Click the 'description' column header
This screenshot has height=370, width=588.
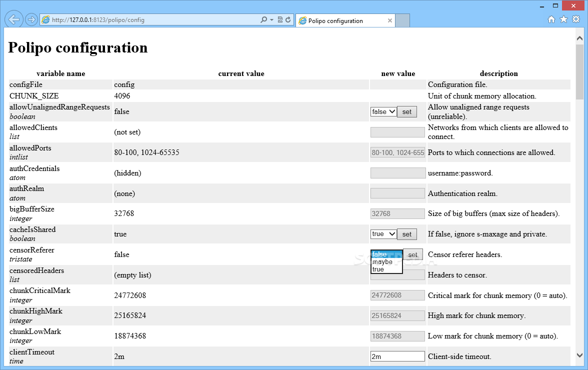point(499,73)
